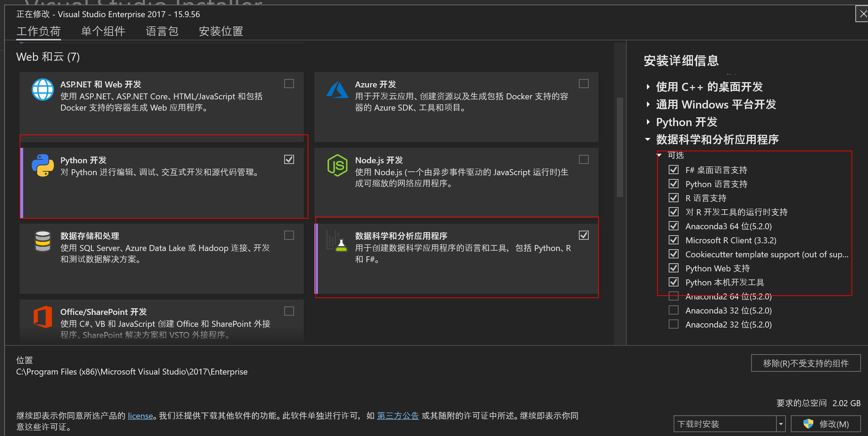
Task: Uncheck Python Web 支持 option
Action: (674, 268)
